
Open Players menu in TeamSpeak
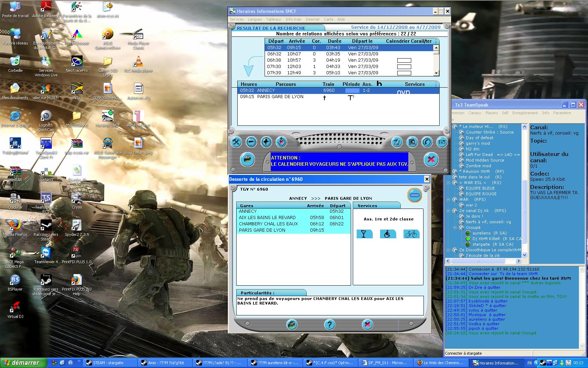click(x=491, y=113)
